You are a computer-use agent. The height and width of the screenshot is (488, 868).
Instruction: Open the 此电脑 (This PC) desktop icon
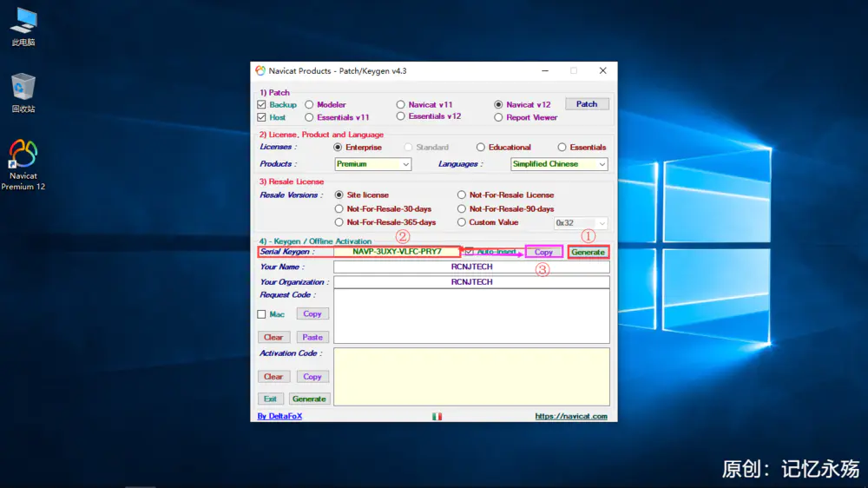[23, 27]
